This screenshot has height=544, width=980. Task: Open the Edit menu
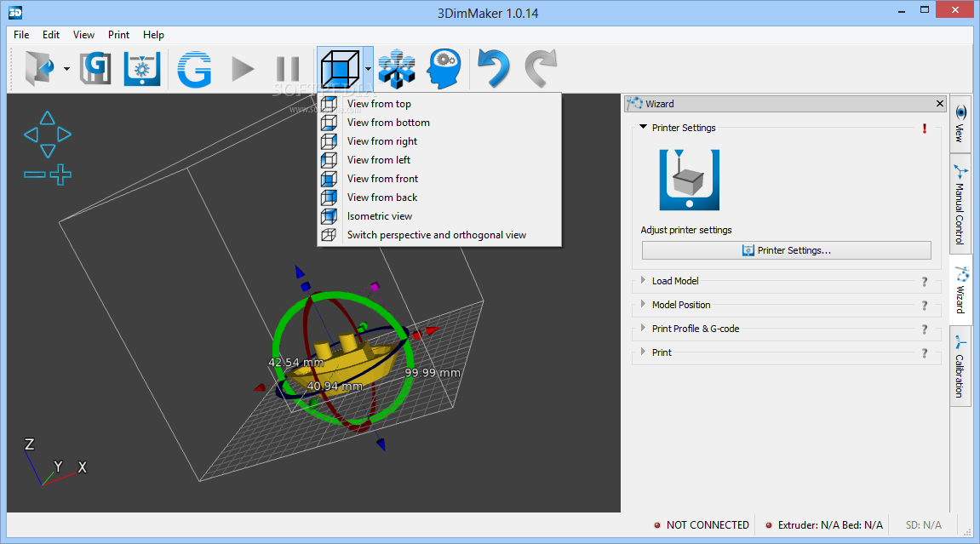click(x=50, y=35)
